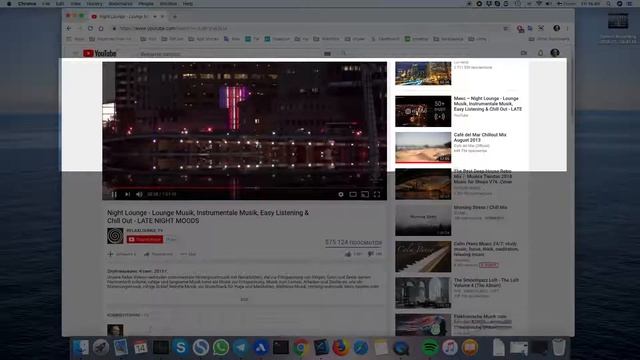Viewport: 640px width, 360px height.
Task: Open the city skyline suggested video thumbnail
Action: [x=423, y=73]
